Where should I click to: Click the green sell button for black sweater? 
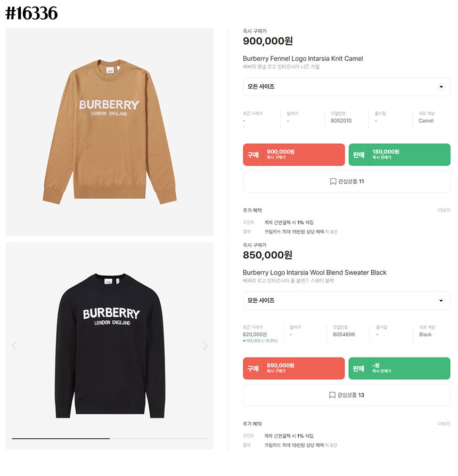[399, 368]
